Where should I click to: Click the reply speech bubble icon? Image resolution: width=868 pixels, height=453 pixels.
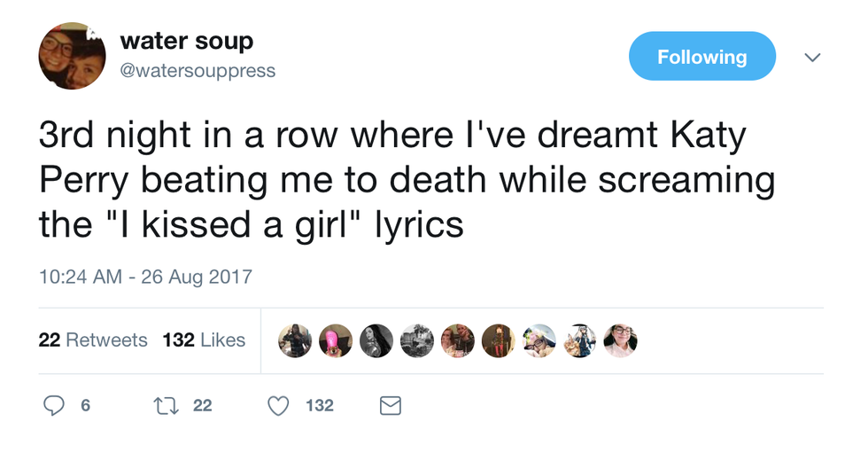(x=55, y=406)
